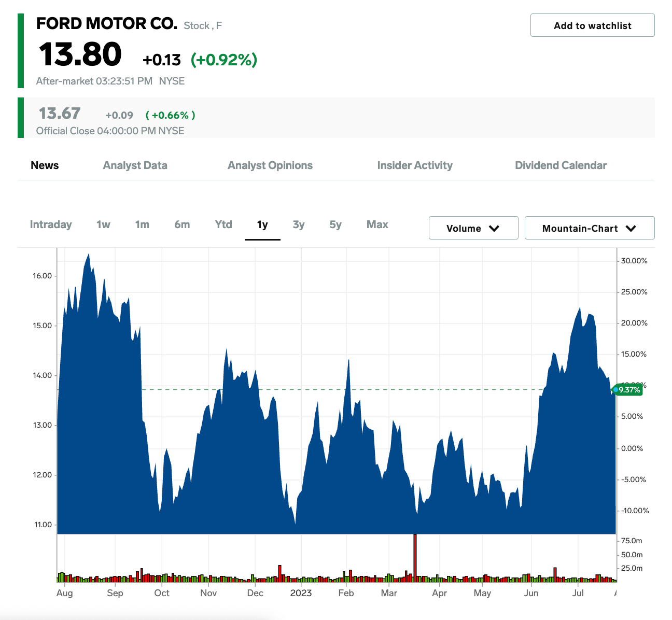
Task: Switch chart to 1m range
Action: coord(142,224)
